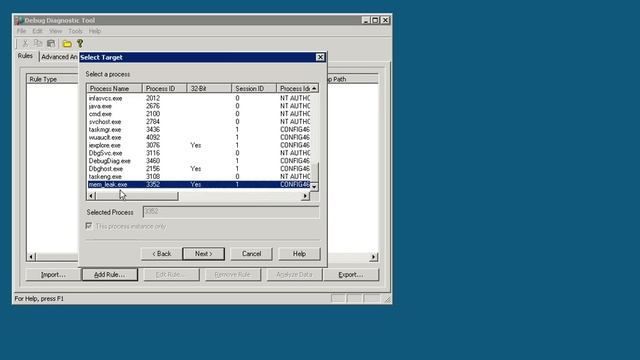Screen dimensions: 640x360
Task: Click the Copy toolbar icon
Action: click(38, 43)
